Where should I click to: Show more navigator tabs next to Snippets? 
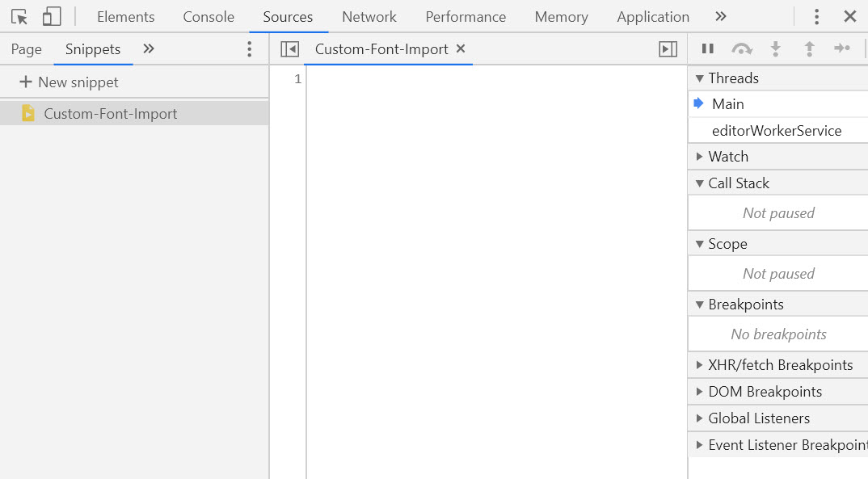(149, 49)
